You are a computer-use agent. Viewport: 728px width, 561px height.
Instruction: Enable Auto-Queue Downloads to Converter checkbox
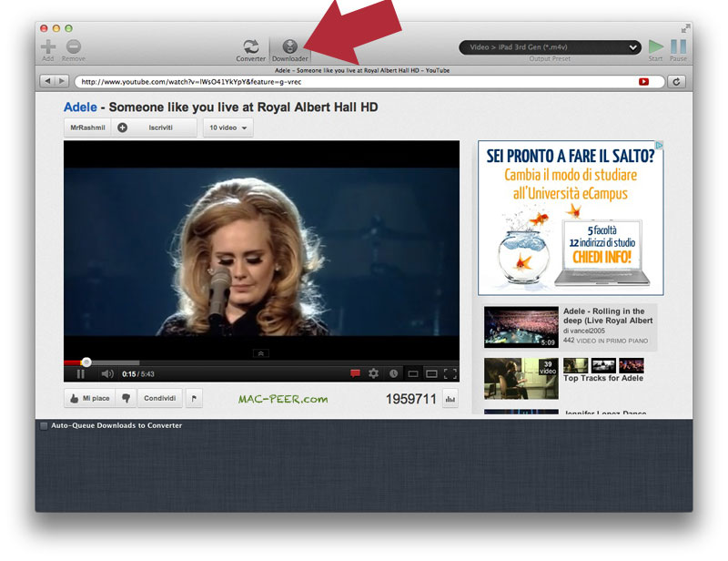tap(44, 425)
